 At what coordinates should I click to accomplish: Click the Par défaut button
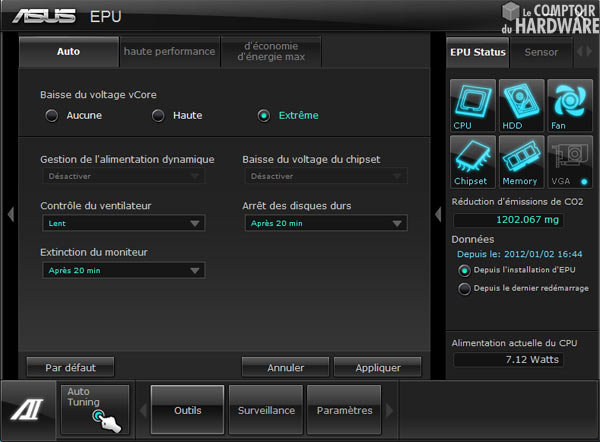tap(70, 367)
